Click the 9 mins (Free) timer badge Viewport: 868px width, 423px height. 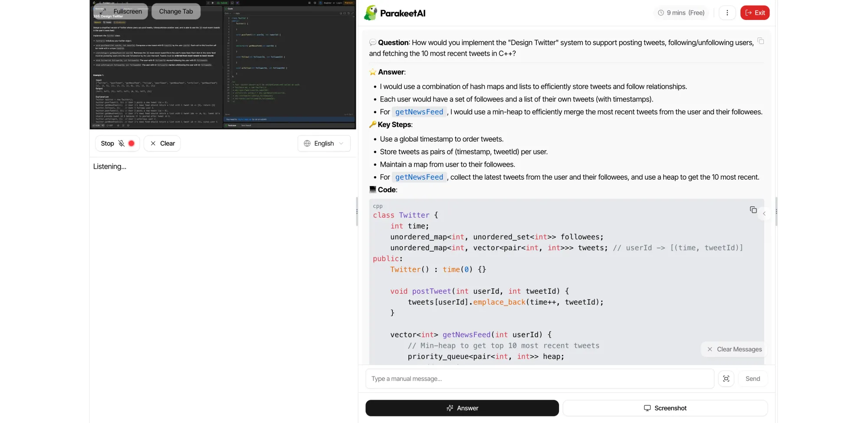[681, 13]
